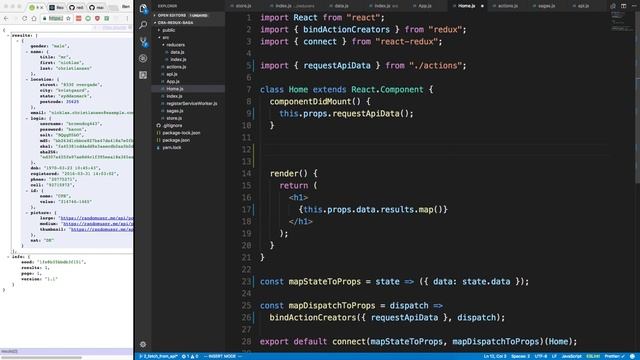Open the Search view in activity bar

(x=143, y=25)
